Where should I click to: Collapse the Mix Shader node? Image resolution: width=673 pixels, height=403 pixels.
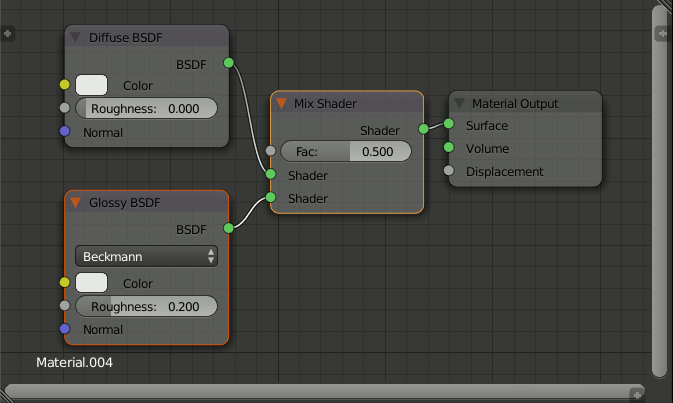[281, 103]
